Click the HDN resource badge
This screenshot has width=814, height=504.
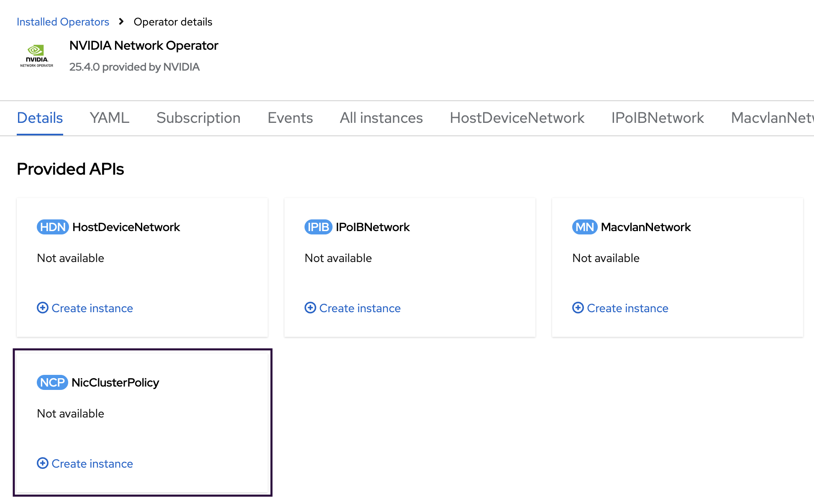[53, 227]
